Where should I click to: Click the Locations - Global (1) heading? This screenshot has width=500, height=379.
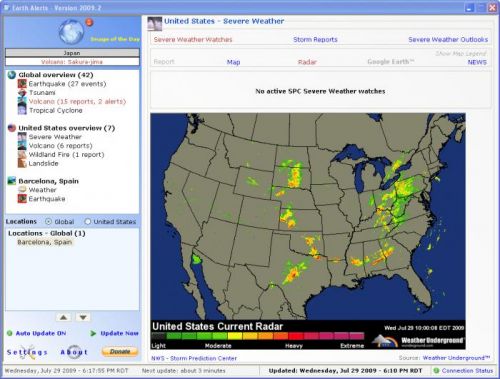[x=47, y=233]
